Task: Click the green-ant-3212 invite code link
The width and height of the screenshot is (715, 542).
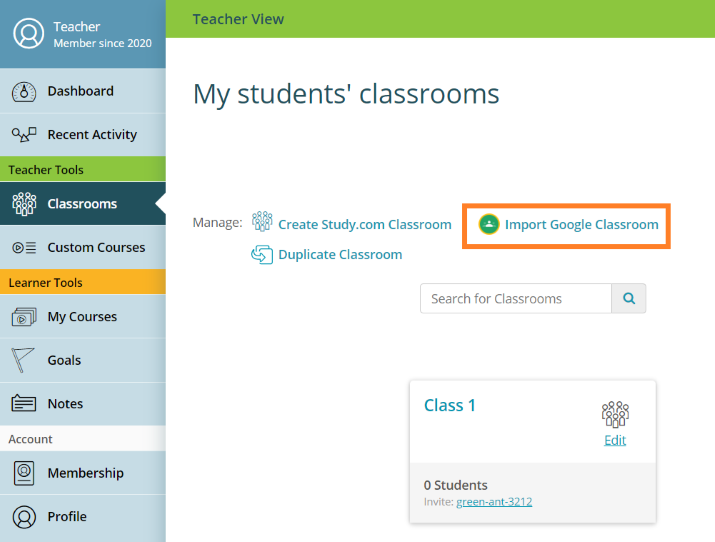Action: click(x=494, y=501)
